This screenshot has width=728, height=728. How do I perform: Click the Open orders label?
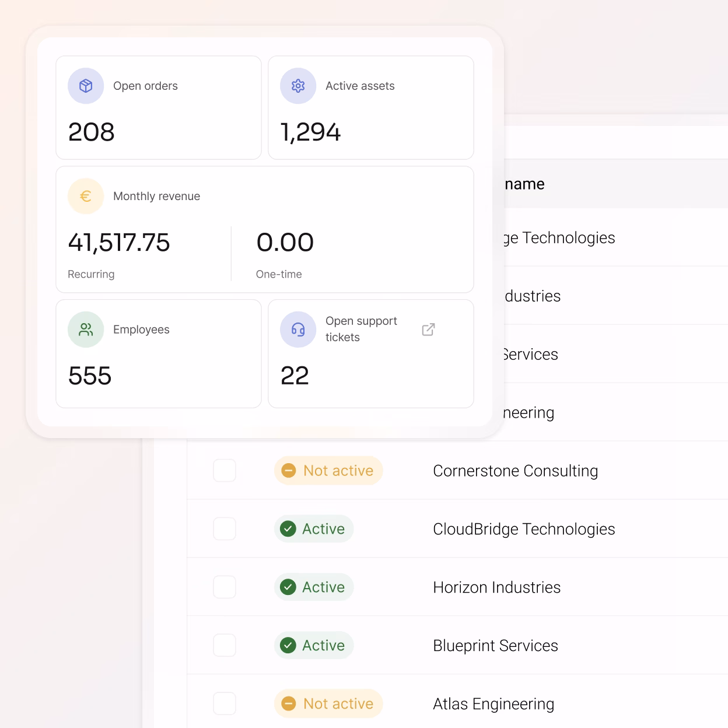[145, 86]
